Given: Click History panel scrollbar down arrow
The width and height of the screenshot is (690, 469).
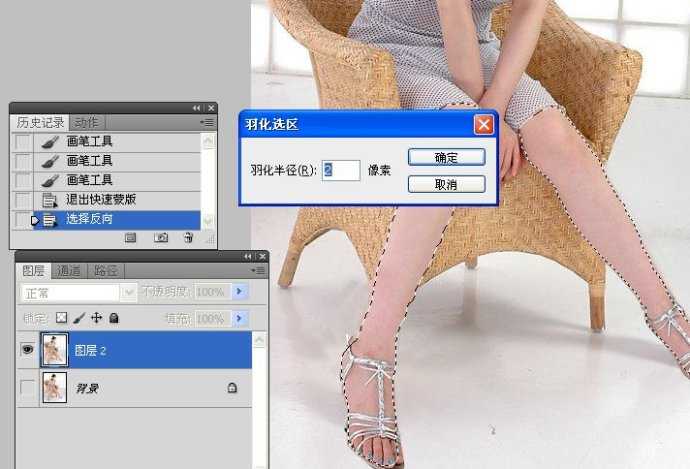Looking at the screenshot, I should click(x=208, y=220).
